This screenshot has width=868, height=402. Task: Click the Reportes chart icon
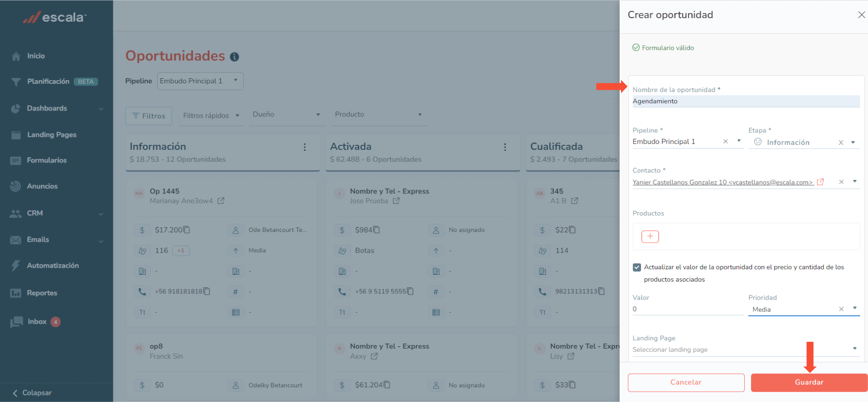tap(15, 293)
